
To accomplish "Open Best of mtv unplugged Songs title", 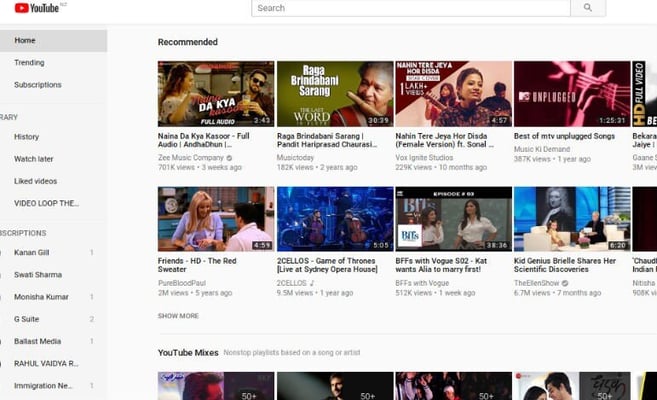I will [x=566, y=134].
